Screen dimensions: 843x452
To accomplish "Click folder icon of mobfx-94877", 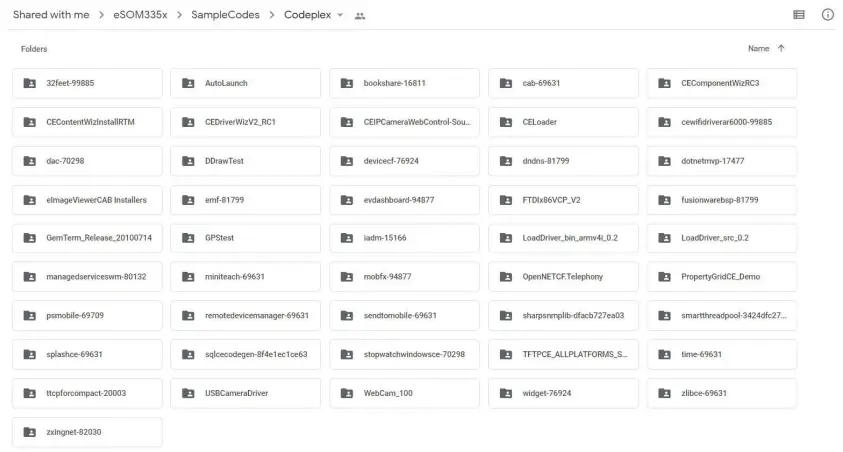I will click(x=347, y=277).
